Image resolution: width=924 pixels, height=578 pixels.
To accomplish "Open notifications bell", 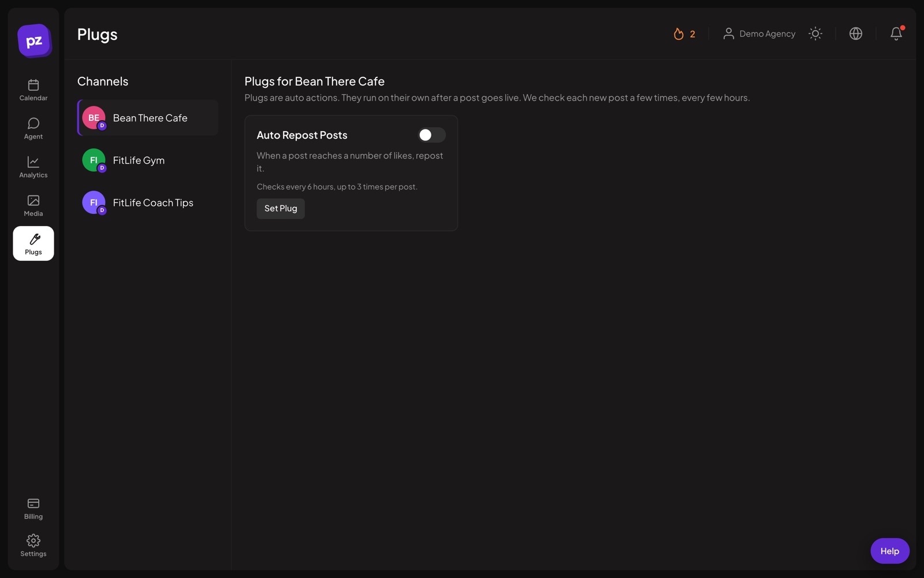I will point(896,34).
